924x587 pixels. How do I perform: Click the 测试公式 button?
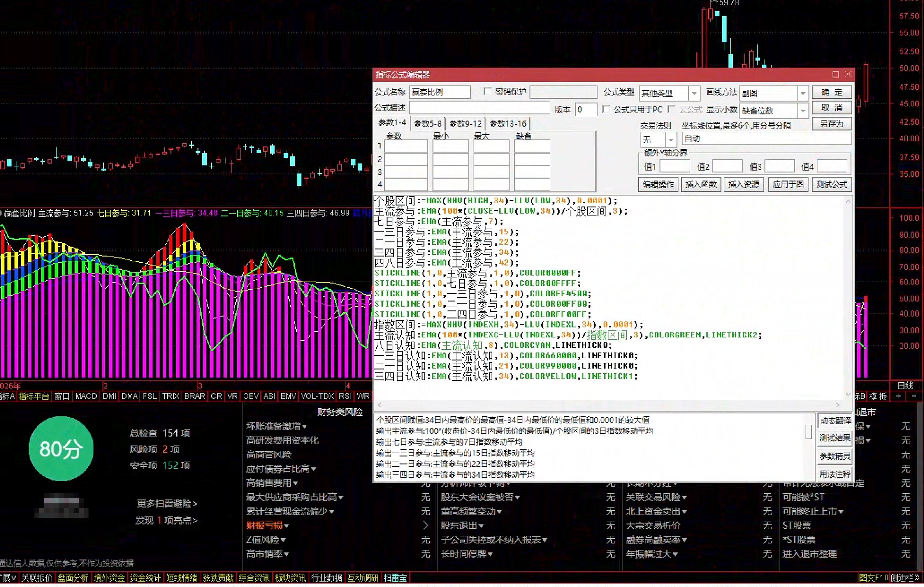[831, 185]
